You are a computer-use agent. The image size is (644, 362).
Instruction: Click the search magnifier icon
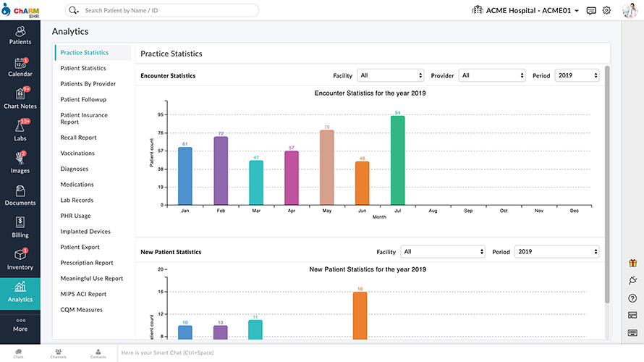point(73,10)
